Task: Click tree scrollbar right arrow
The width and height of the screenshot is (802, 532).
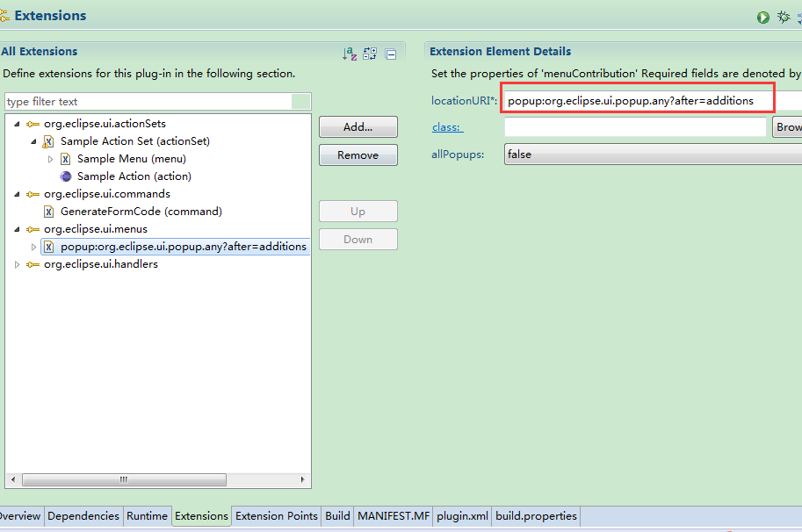Action: [303, 479]
